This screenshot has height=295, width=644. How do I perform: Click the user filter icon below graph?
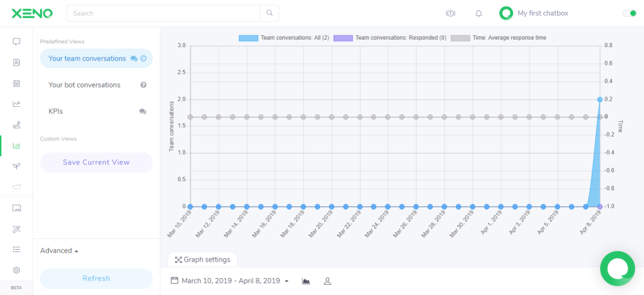[327, 281]
